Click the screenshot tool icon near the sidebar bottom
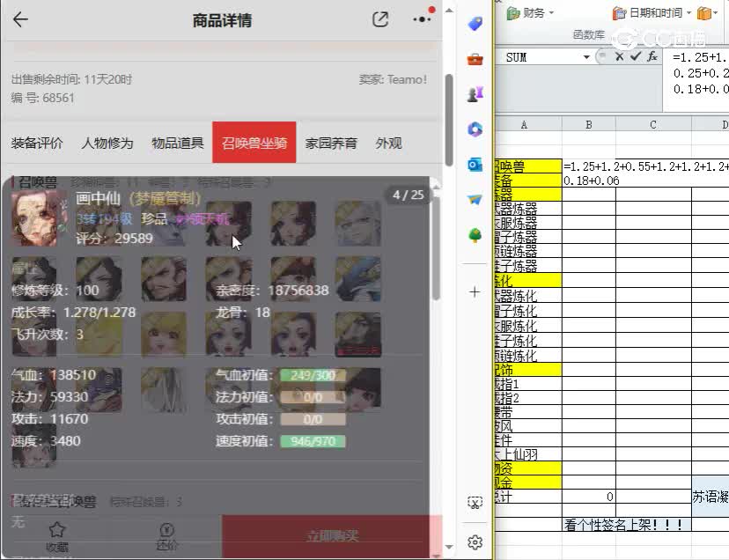The width and height of the screenshot is (729, 560). click(x=475, y=502)
